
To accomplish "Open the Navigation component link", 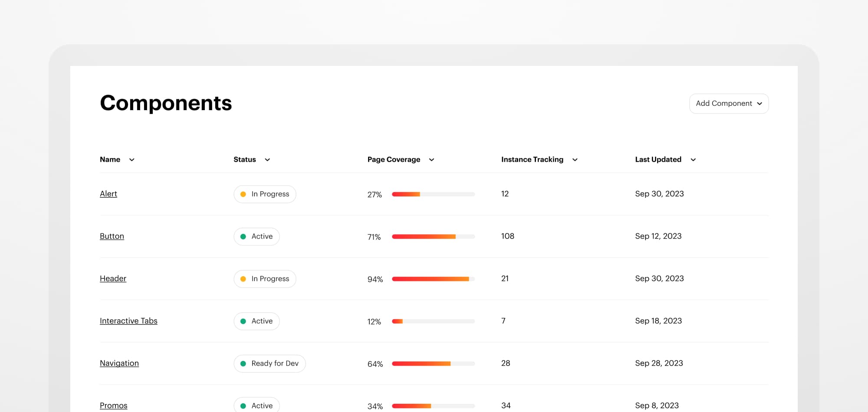I will (119, 363).
